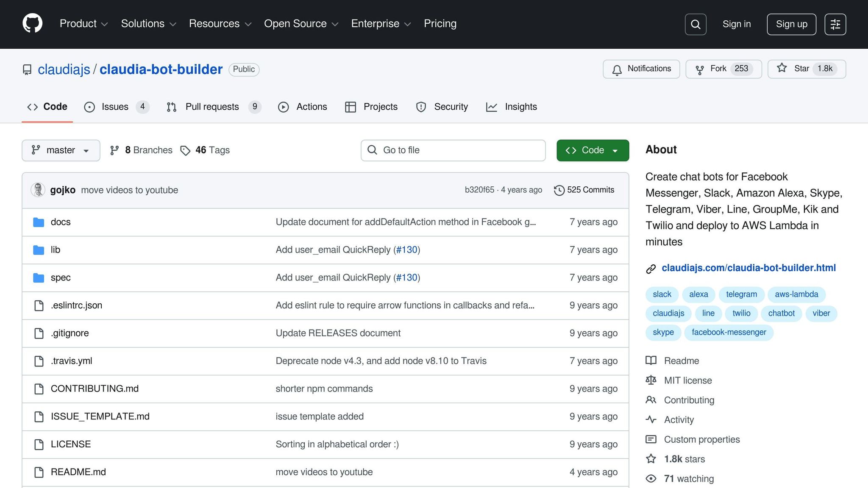Click the LICENSE file icon
The width and height of the screenshot is (868, 488).
pos(39,444)
